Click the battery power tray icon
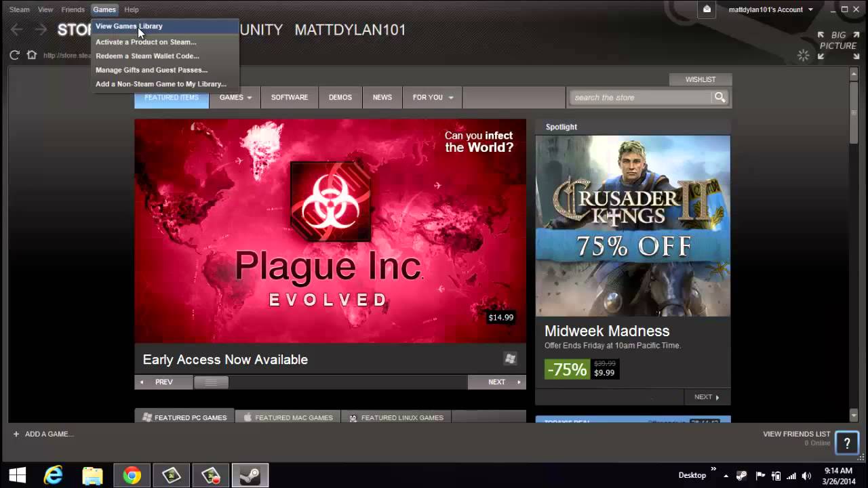 click(x=776, y=476)
